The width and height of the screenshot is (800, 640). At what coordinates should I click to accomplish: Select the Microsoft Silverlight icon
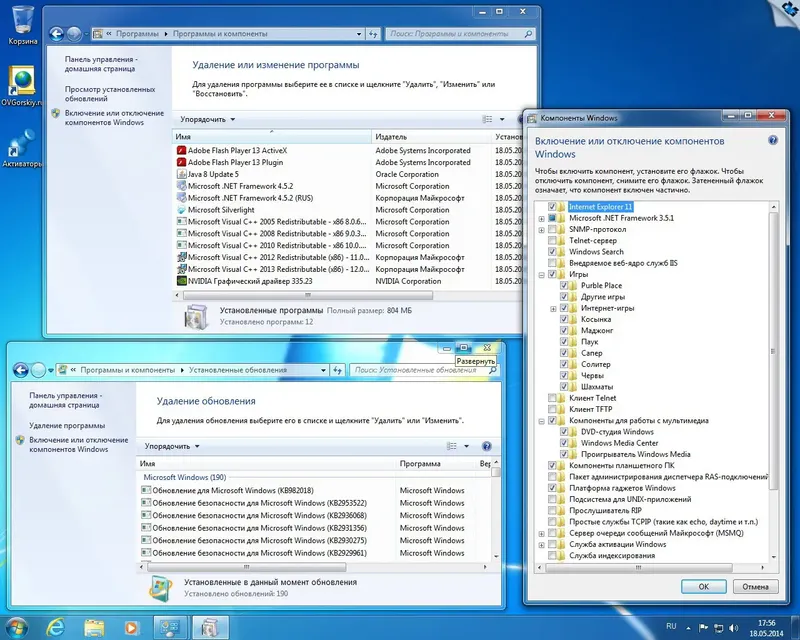click(181, 210)
